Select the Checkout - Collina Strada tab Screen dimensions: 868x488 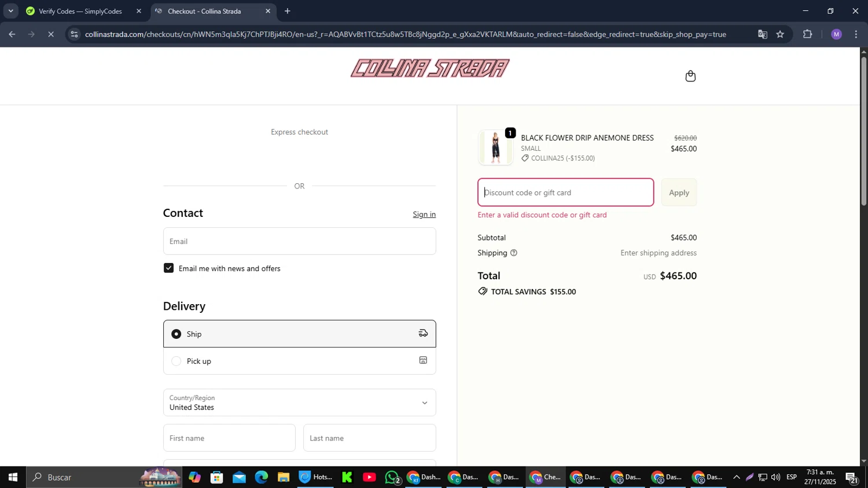pyautogui.click(x=204, y=11)
